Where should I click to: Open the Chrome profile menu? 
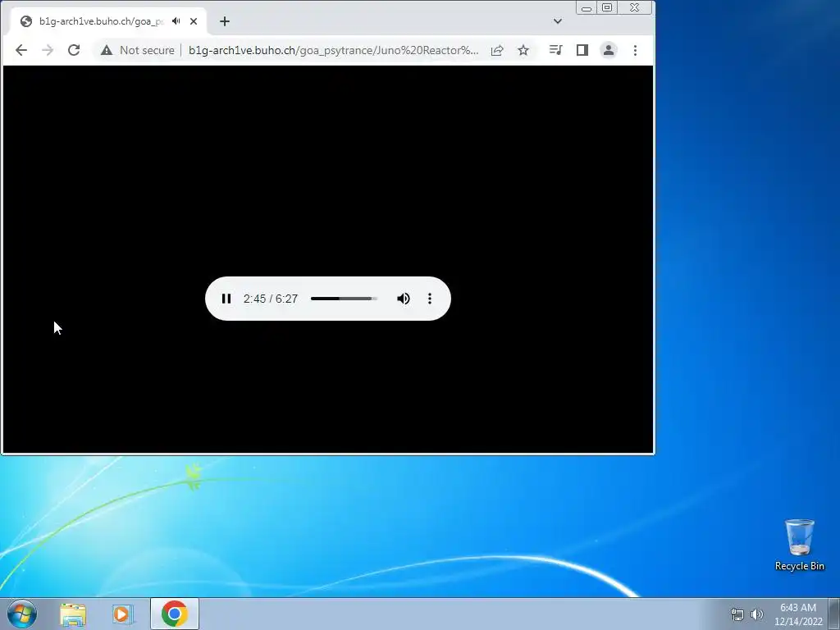(x=609, y=50)
